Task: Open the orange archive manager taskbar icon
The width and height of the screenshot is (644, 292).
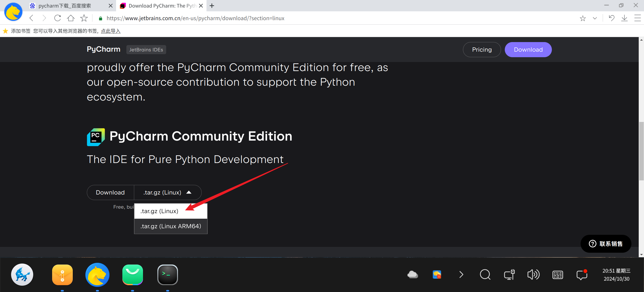Action: coord(62,275)
